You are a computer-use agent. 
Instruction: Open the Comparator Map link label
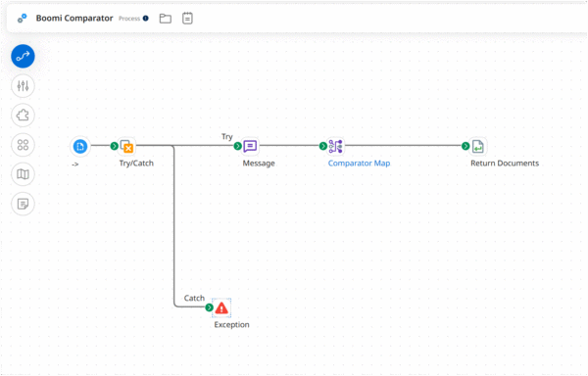359,164
